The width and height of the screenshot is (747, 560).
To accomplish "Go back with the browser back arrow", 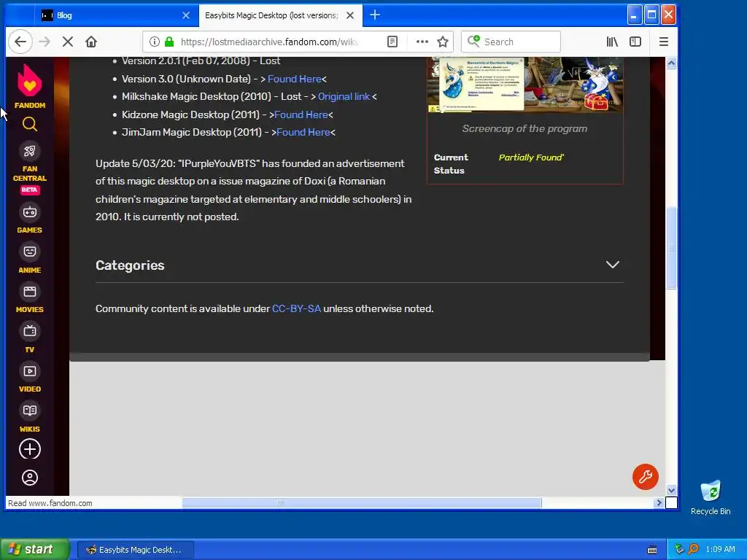I will point(20,42).
